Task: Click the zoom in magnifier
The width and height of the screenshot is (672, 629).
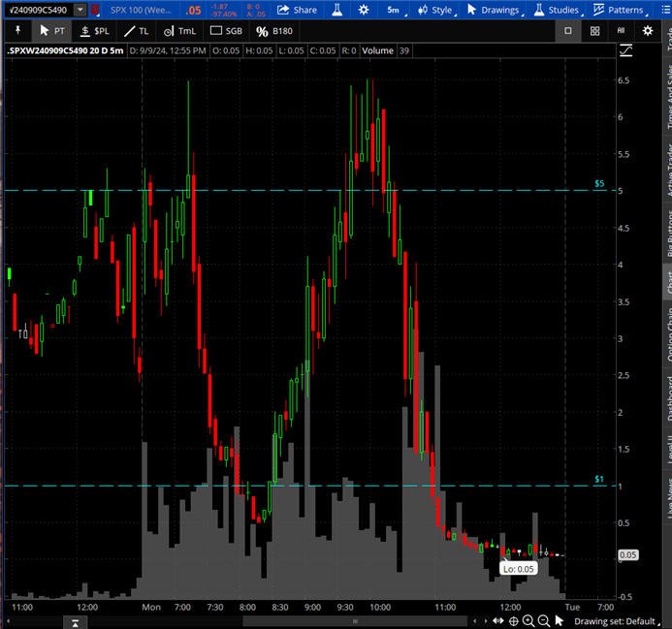Action: click(528, 621)
